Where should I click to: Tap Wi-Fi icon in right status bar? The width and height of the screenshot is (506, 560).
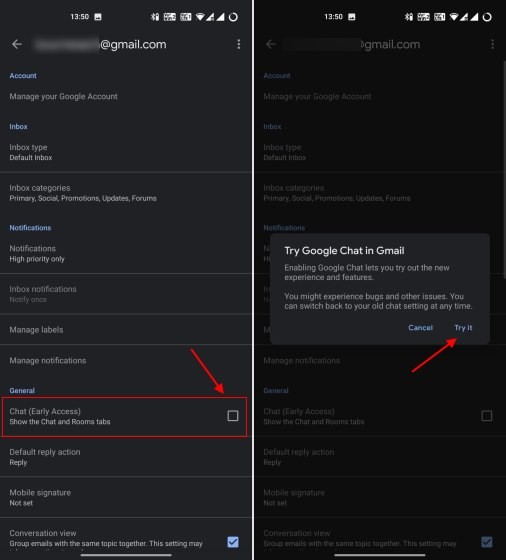pyautogui.click(x=454, y=17)
